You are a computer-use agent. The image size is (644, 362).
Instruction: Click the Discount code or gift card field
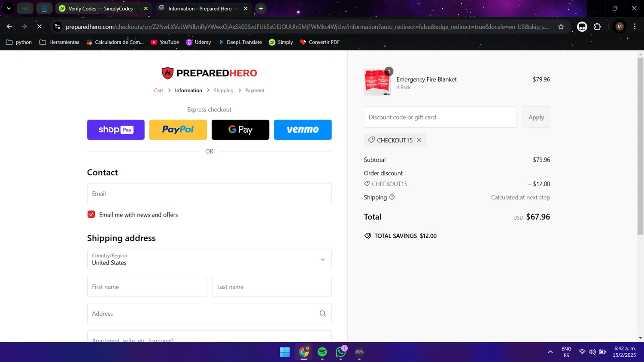click(x=440, y=117)
